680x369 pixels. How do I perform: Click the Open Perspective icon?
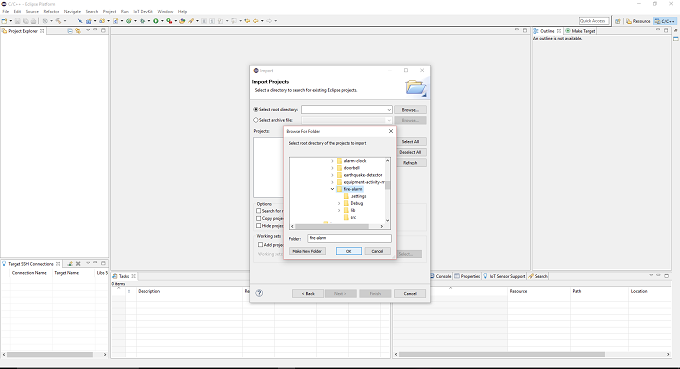point(618,21)
